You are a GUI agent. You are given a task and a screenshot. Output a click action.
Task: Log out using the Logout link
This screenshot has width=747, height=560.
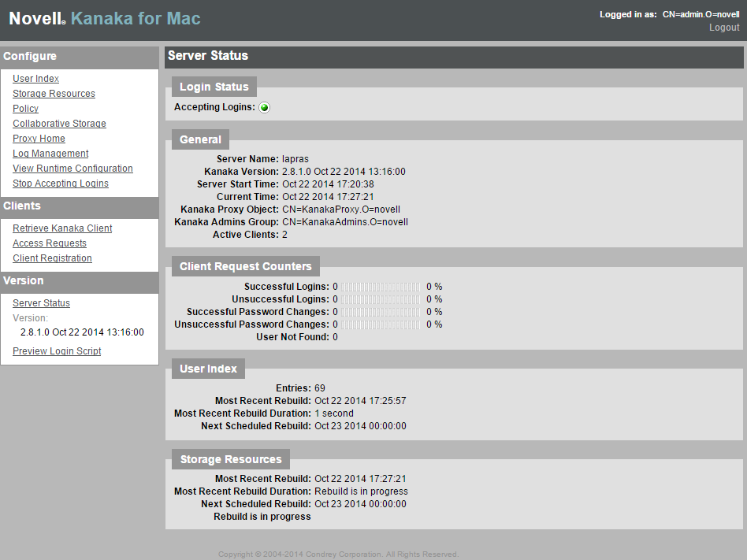724,28
